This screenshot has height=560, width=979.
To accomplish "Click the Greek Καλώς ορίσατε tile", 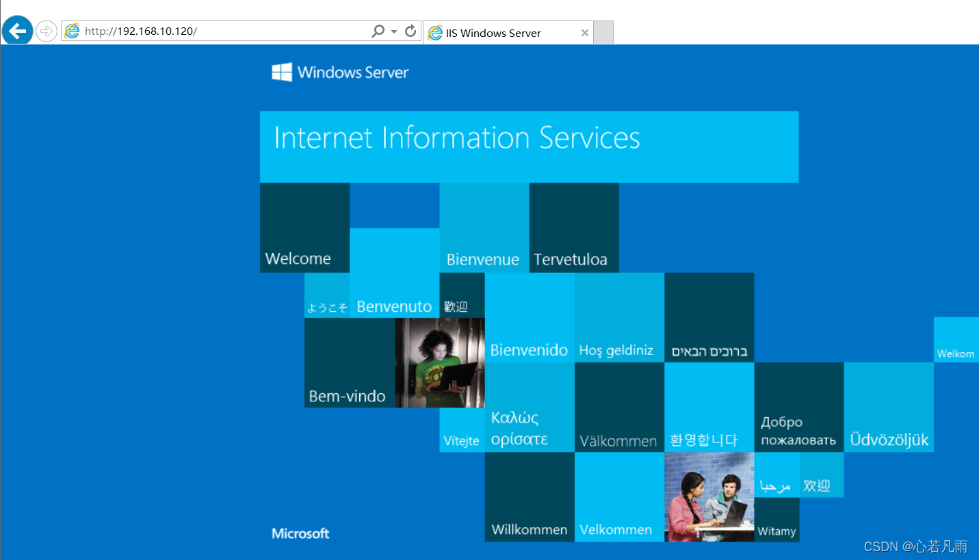I will point(530,407).
